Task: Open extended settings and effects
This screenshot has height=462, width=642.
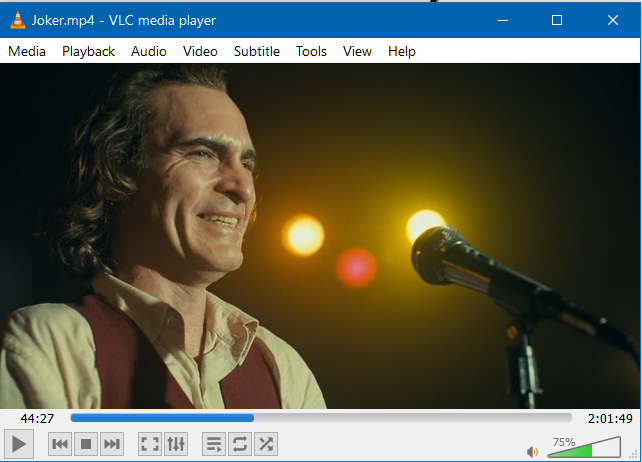Action: [x=176, y=444]
